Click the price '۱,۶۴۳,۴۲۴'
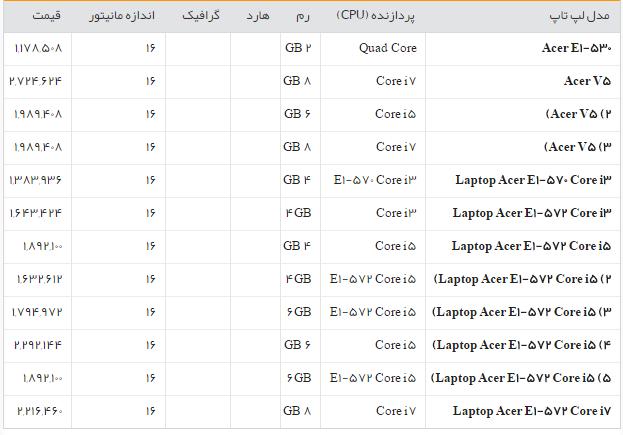The image size is (623, 435). pyautogui.click(x=36, y=213)
